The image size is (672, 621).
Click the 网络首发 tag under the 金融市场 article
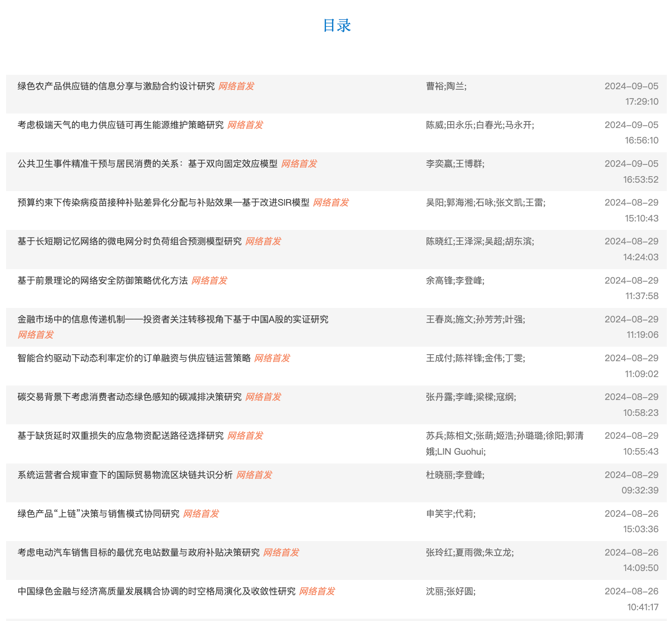click(36, 335)
